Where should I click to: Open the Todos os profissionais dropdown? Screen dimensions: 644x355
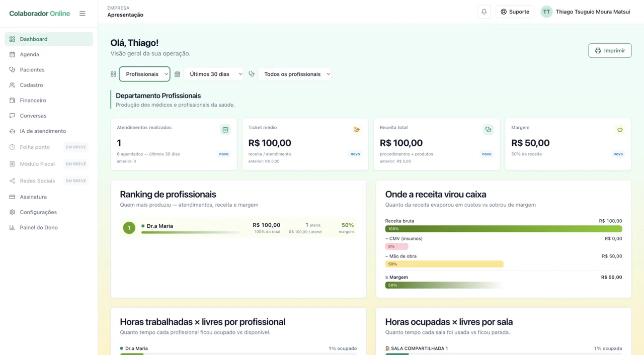pyautogui.click(x=295, y=74)
